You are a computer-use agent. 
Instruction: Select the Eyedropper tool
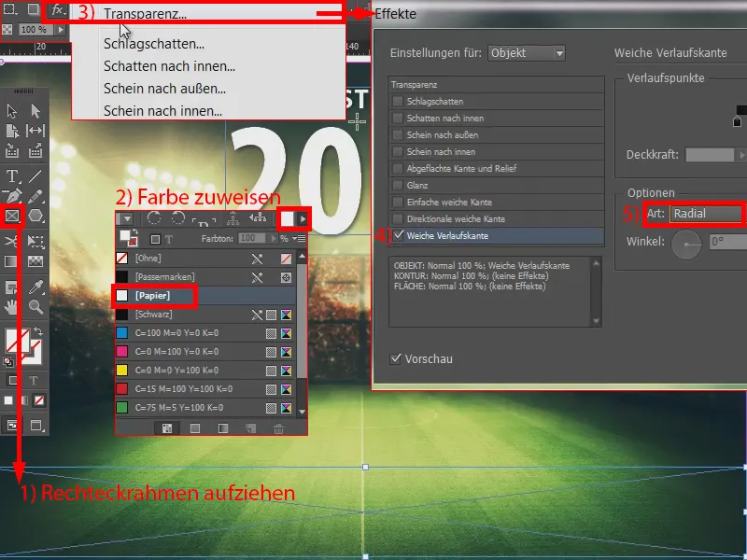pyautogui.click(x=35, y=287)
